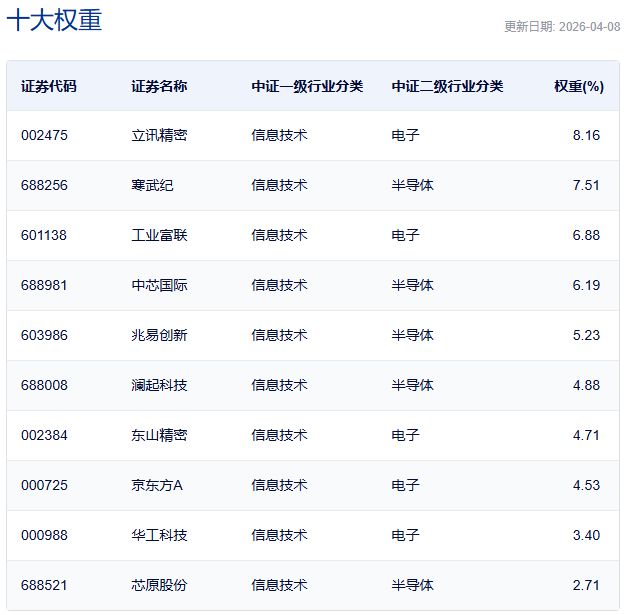Click stock code 601138
This screenshot has width=626, height=615.
coord(44,235)
